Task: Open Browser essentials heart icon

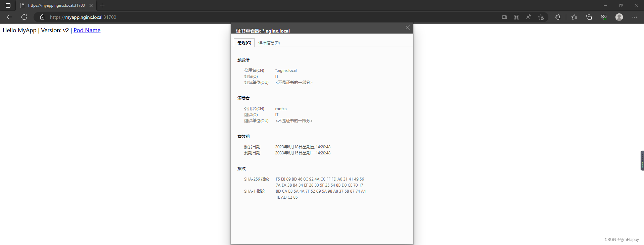Action: [604, 17]
